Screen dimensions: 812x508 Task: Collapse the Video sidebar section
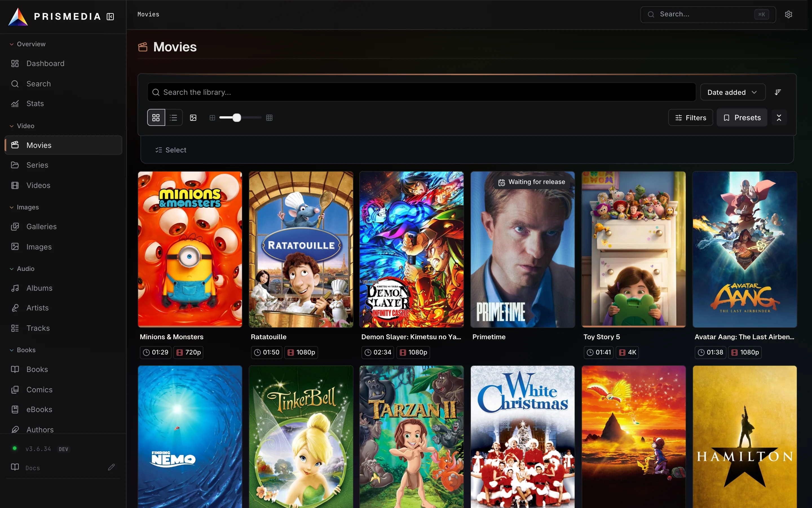(x=22, y=126)
